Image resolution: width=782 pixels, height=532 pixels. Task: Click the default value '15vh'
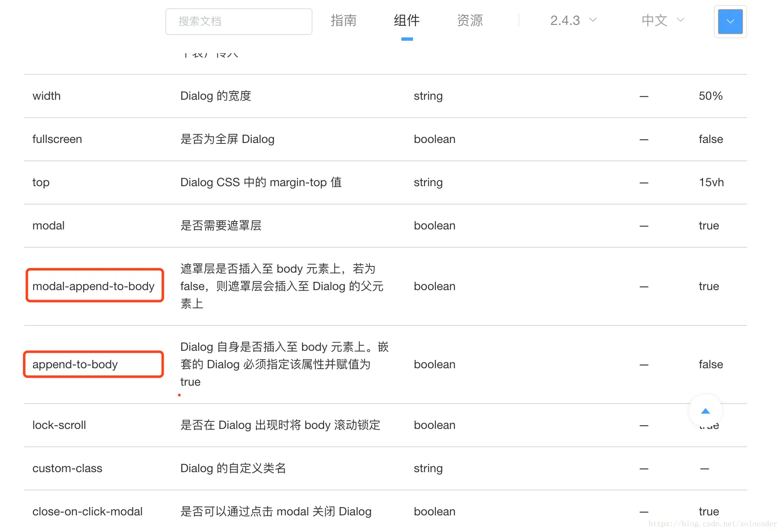coord(711,182)
